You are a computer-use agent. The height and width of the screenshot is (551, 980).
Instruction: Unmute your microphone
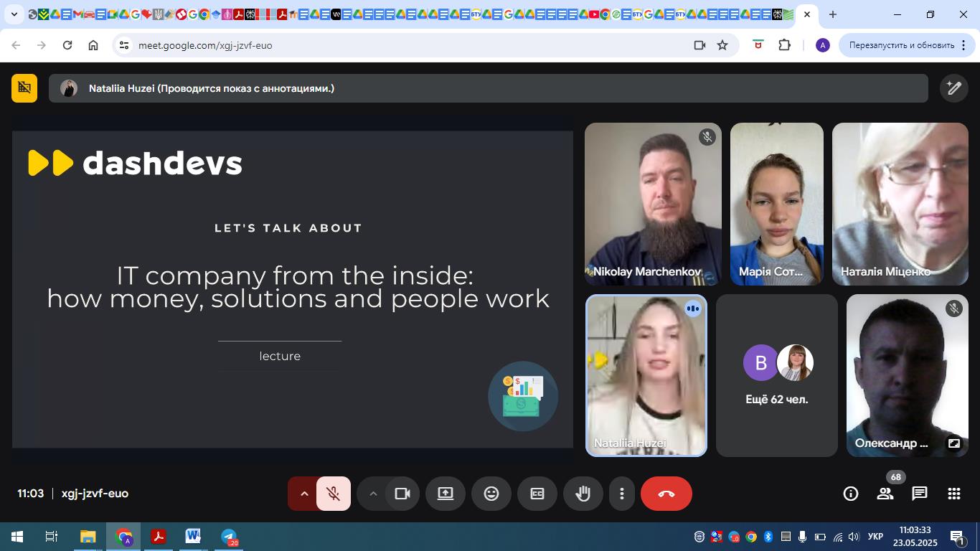pyautogui.click(x=333, y=494)
